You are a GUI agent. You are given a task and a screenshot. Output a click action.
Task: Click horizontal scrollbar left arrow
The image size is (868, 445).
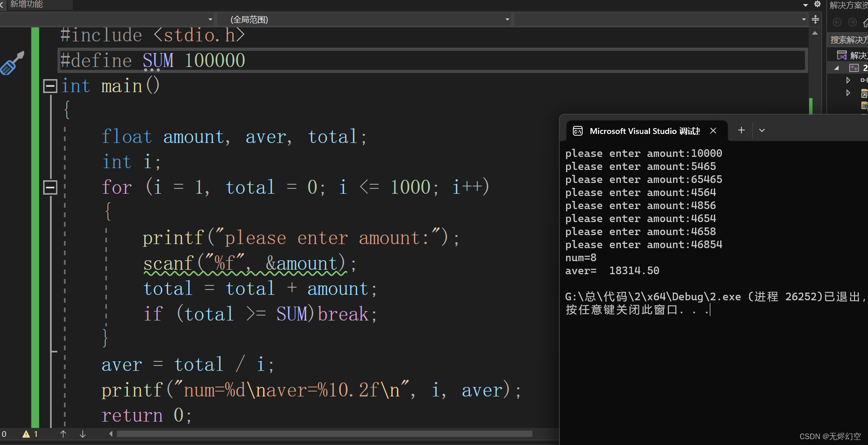(111, 434)
